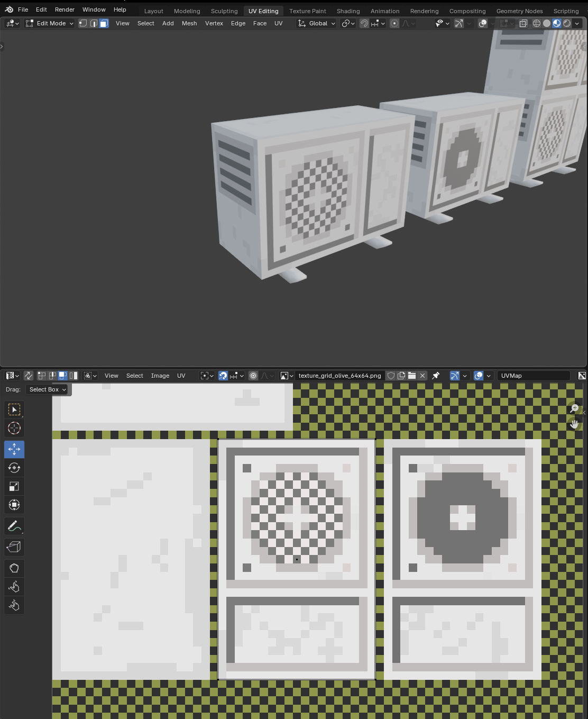Create a new image in the UV editor
The width and height of the screenshot is (588, 719).
pyautogui.click(x=401, y=376)
